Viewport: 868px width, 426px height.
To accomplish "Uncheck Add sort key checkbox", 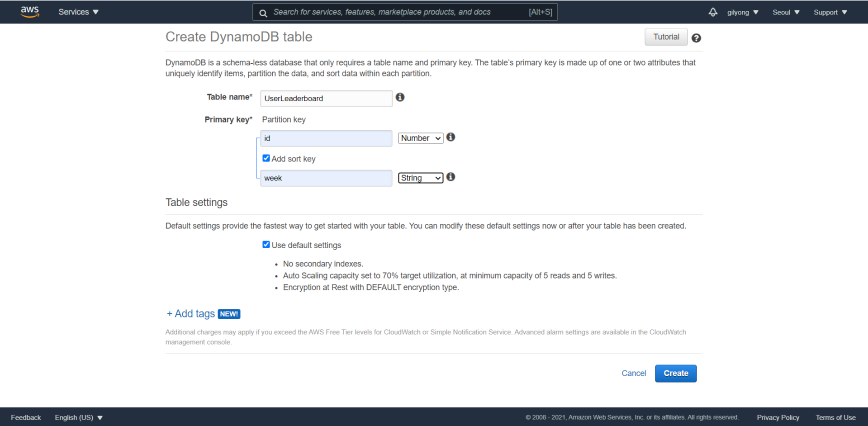I will pyautogui.click(x=266, y=158).
